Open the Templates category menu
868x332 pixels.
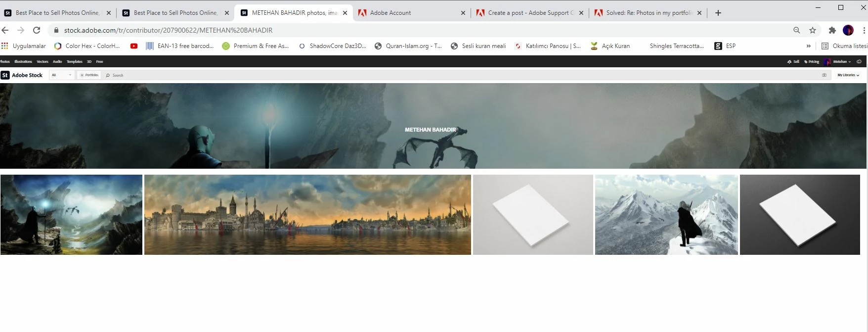tap(75, 62)
